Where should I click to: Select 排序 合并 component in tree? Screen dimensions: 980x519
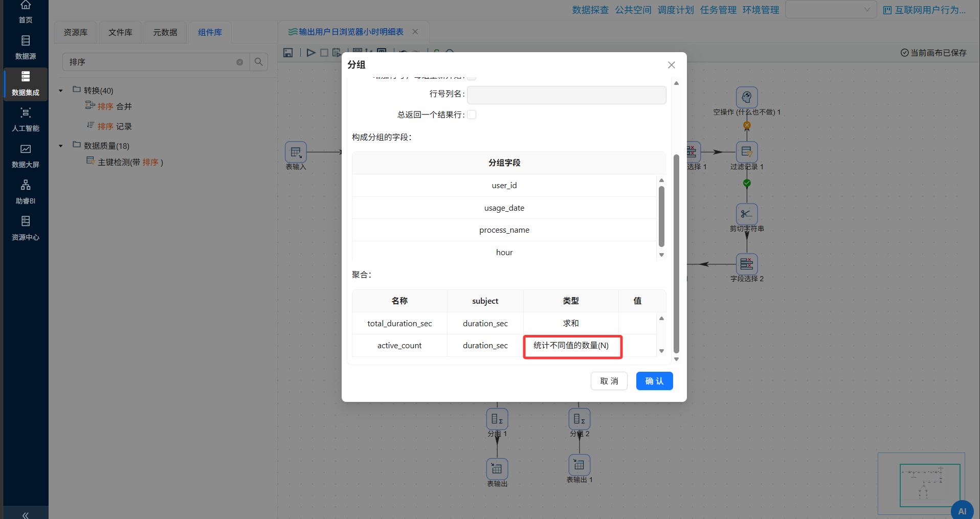point(109,106)
